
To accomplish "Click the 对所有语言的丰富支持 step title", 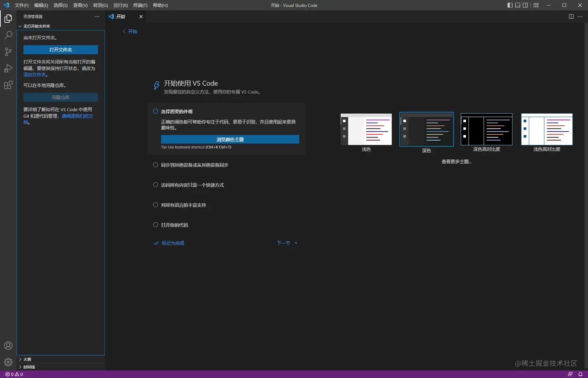I will pyautogui.click(x=184, y=205).
